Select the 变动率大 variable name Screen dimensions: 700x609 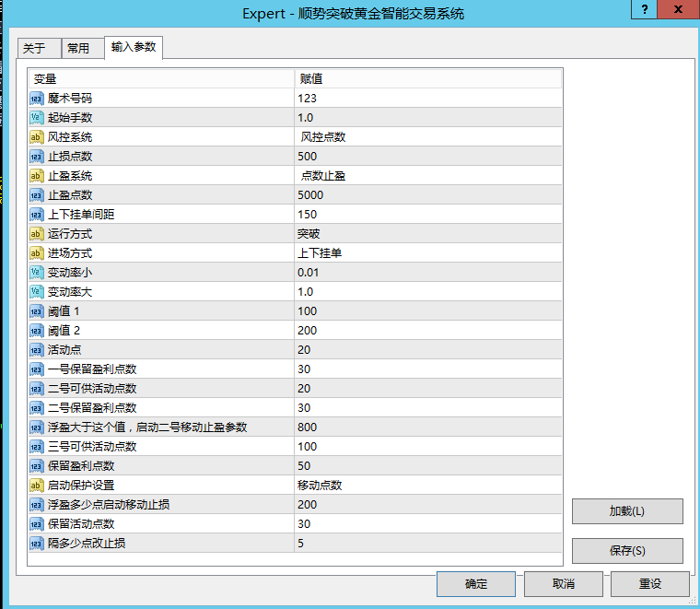(70, 292)
